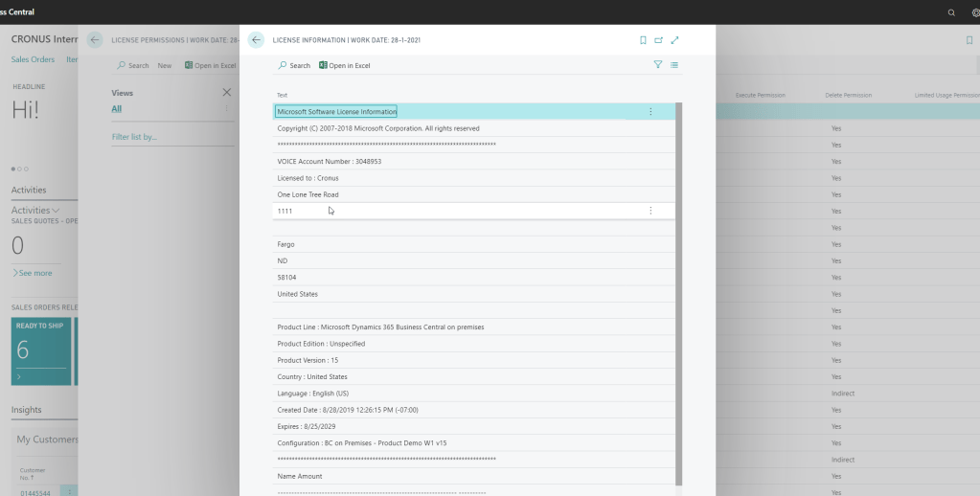Close the Views filter pane
Viewport: 980px width, 496px height.
[227, 93]
